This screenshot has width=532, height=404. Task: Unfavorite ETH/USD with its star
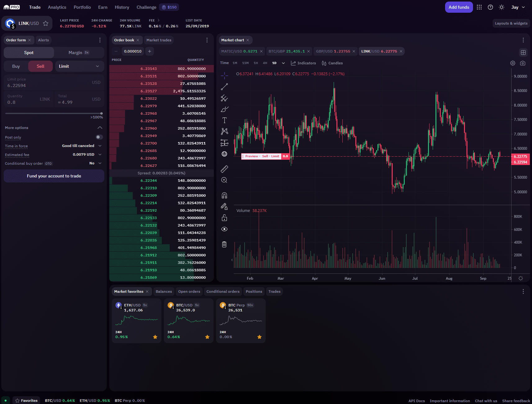[x=155, y=337]
